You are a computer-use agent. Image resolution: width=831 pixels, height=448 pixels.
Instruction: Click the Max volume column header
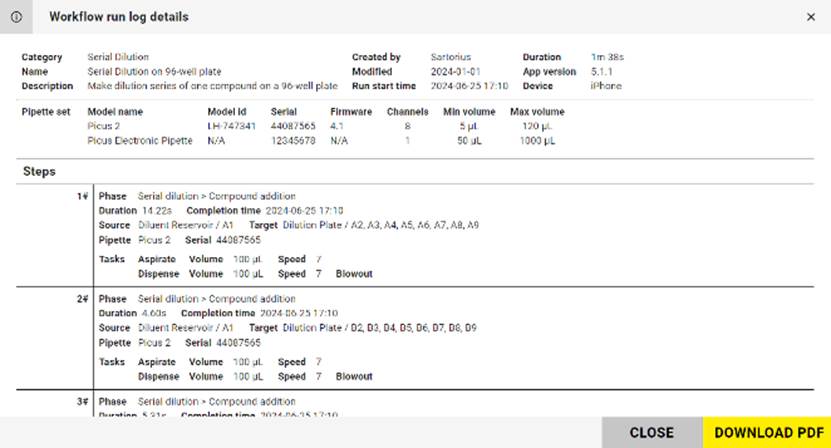point(537,112)
